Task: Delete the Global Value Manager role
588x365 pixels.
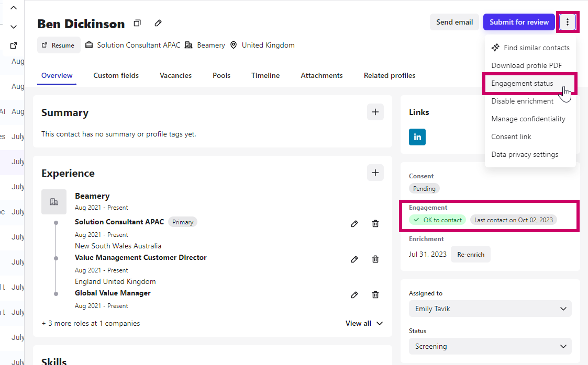Action: pos(375,295)
